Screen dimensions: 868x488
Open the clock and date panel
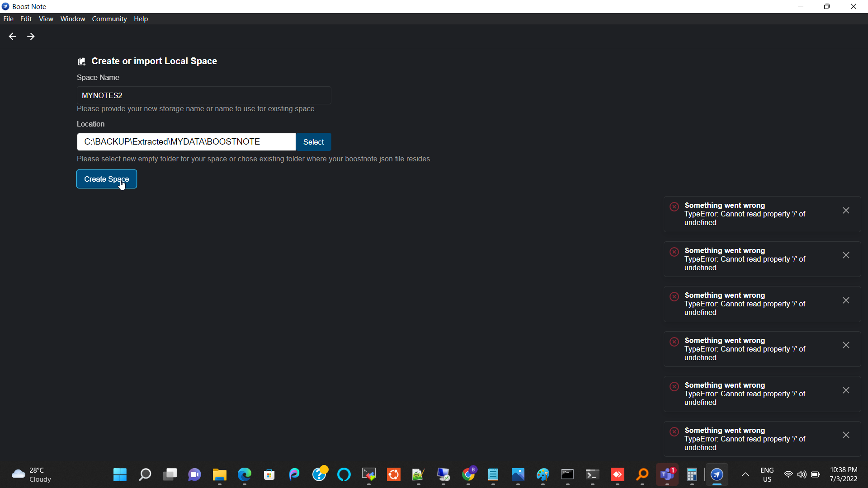[844, 474]
